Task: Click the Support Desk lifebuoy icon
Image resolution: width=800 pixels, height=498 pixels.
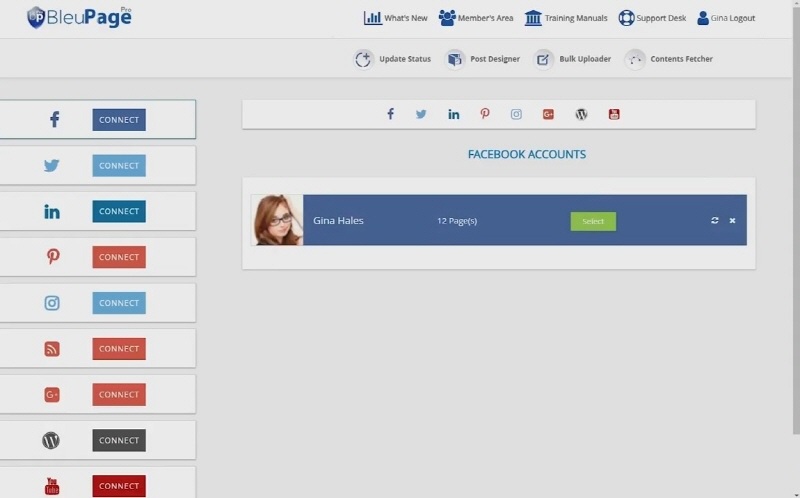Action: click(626, 18)
